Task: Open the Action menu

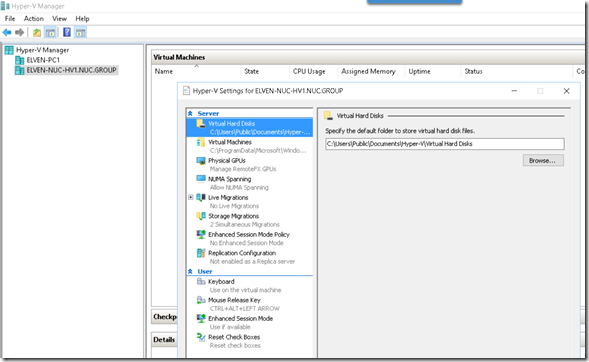Action: click(x=33, y=18)
